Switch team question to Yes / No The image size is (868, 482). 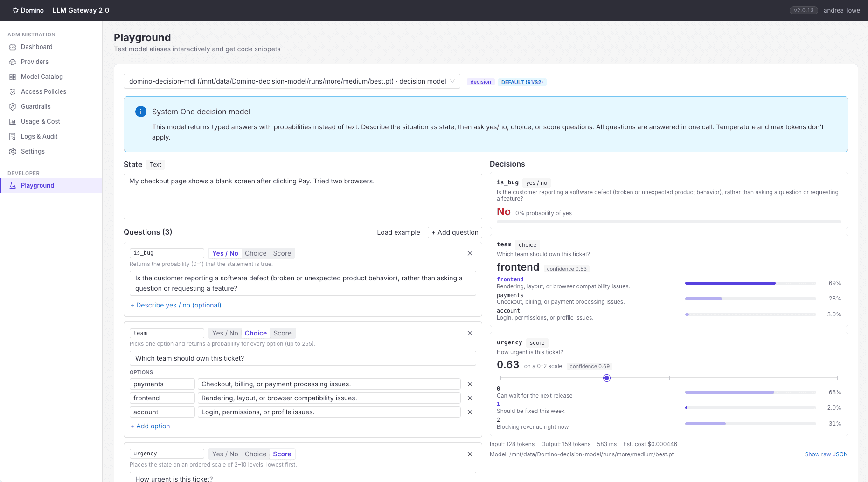pyautogui.click(x=225, y=333)
